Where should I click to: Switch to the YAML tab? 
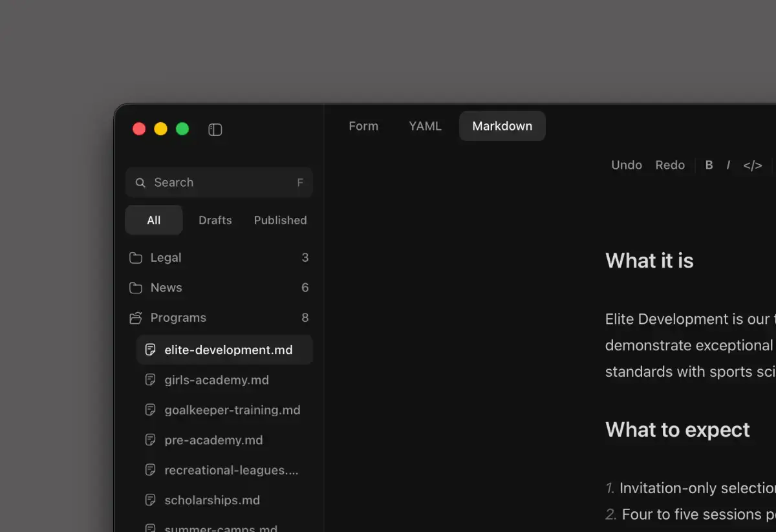tap(425, 126)
